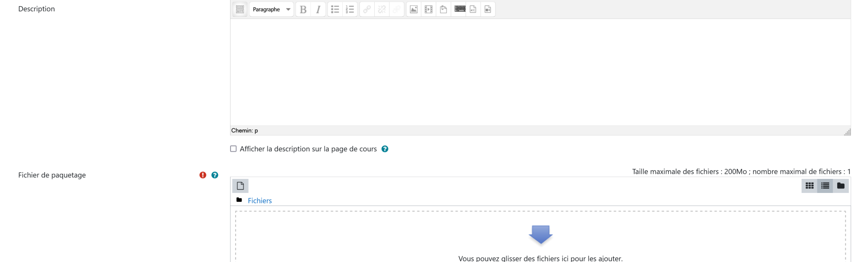Image resolution: width=868 pixels, height=262 pixels.
Task: Open the Paragraphe format dropdown
Action: click(x=272, y=9)
